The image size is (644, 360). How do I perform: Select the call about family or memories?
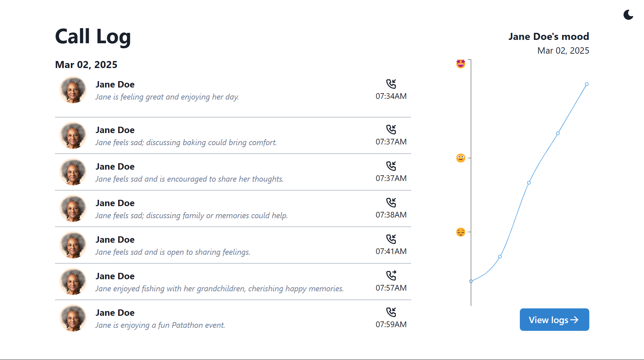(191, 215)
